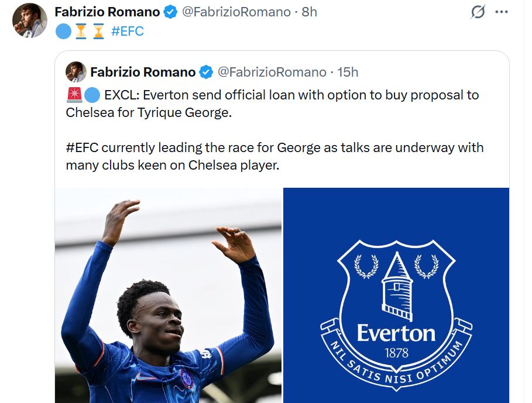Open the Everton crest image

click(x=396, y=295)
